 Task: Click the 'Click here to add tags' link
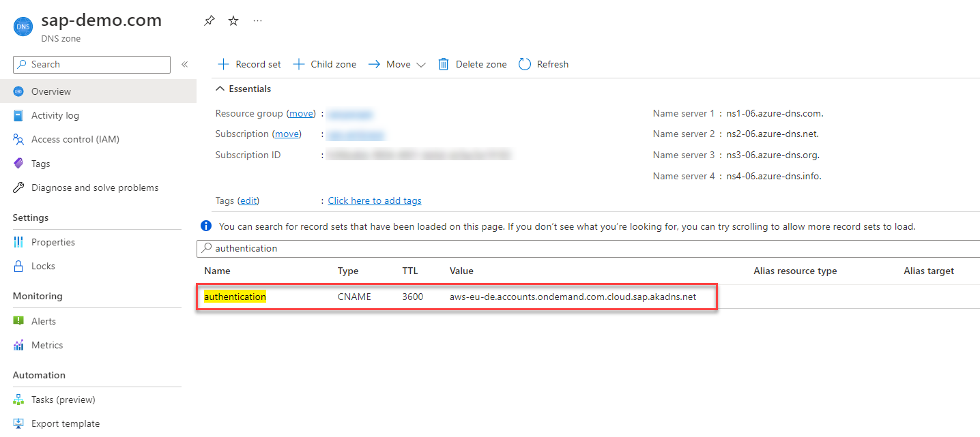coord(375,200)
